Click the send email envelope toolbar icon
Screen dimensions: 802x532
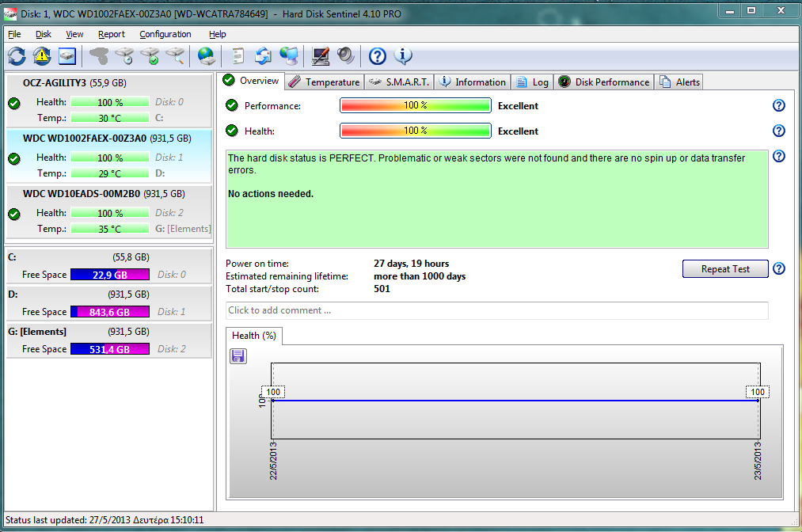coord(263,55)
